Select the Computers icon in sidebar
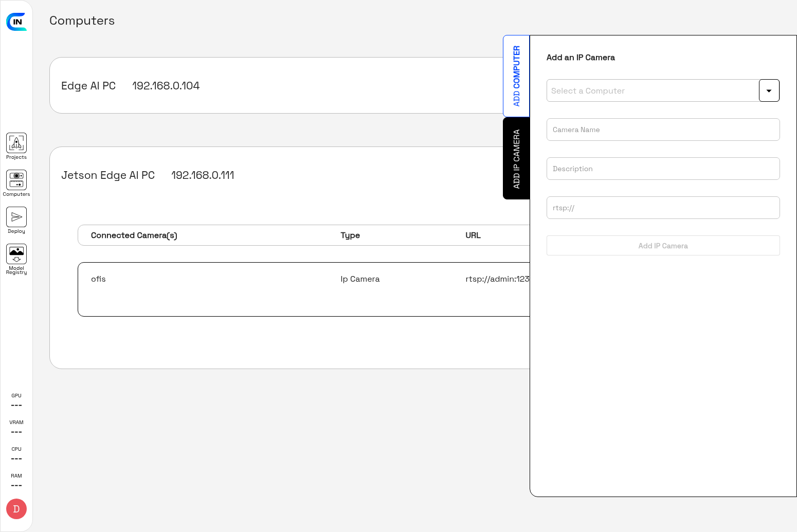The height and width of the screenshot is (532, 797). click(x=16, y=182)
